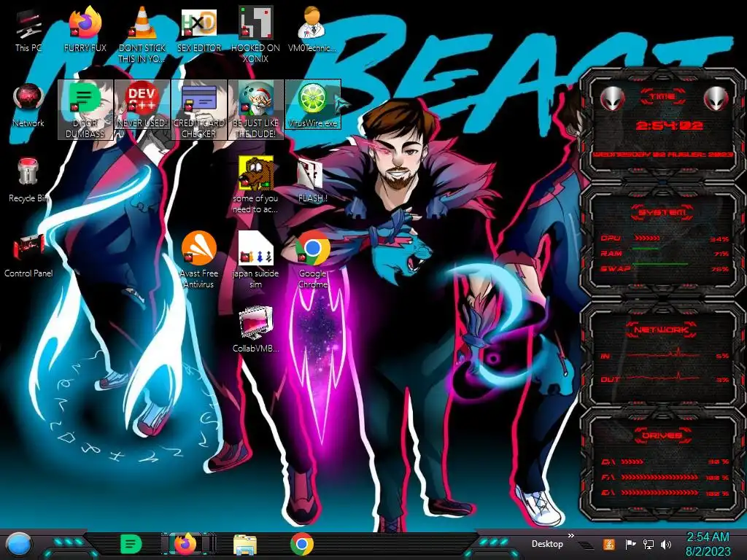Image resolution: width=747 pixels, height=560 pixels.
Task: Open the volume speaker tray icon
Action: (x=666, y=544)
